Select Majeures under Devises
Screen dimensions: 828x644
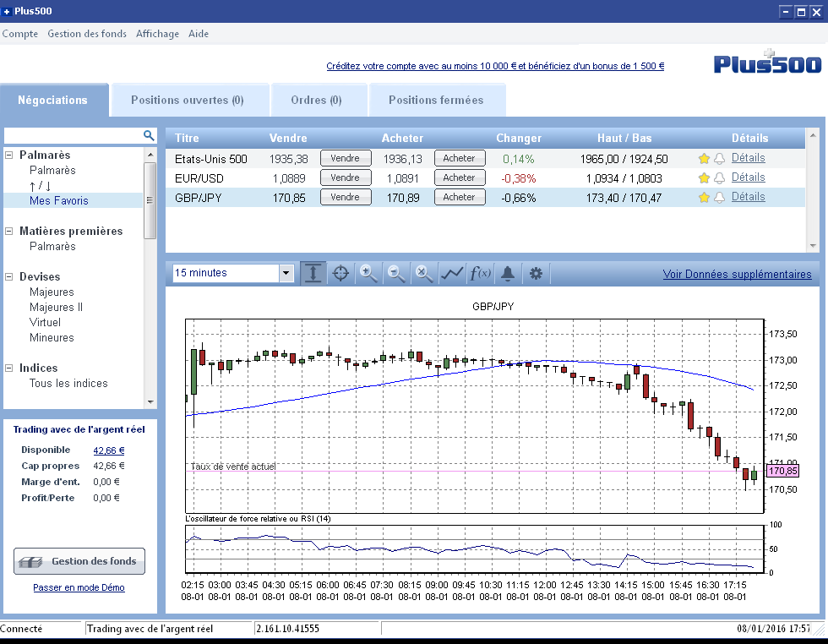tap(52, 292)
